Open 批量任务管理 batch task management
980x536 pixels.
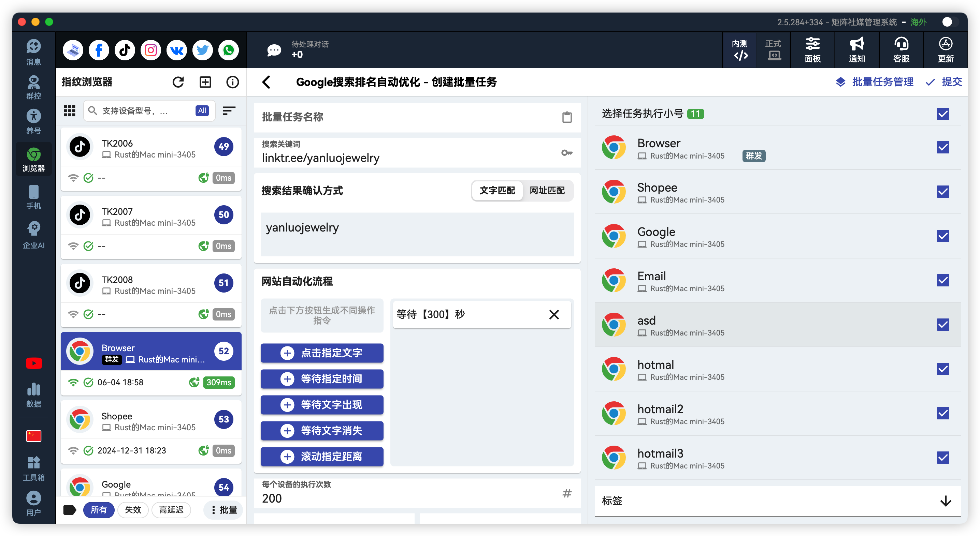(874, 82)
